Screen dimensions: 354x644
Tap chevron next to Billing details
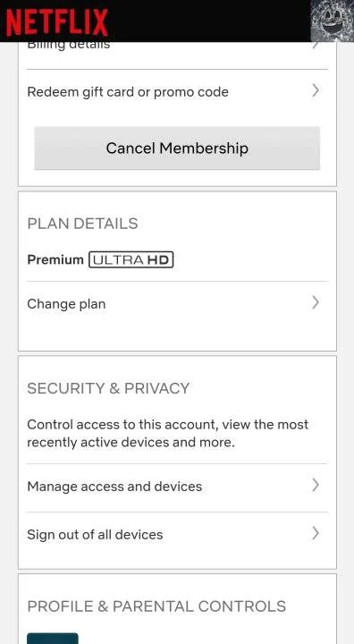click(x=316, y=46)
